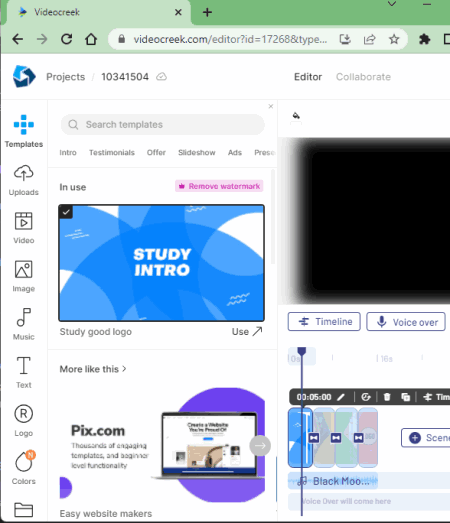The width and height of the screenshot is (450, 523).
Task: Click first transition icon between scenes
Action: [314, 438]
